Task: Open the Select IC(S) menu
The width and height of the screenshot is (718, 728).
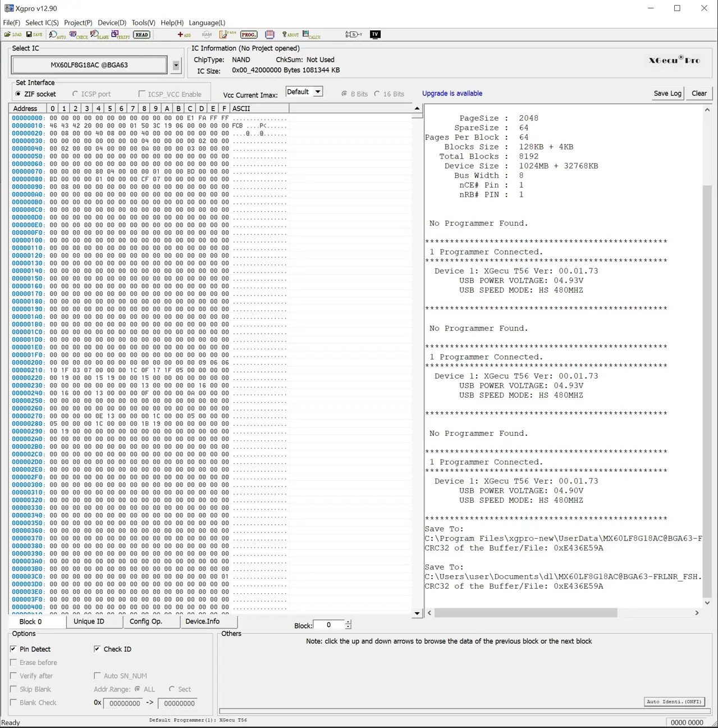Action: [42, 22]
